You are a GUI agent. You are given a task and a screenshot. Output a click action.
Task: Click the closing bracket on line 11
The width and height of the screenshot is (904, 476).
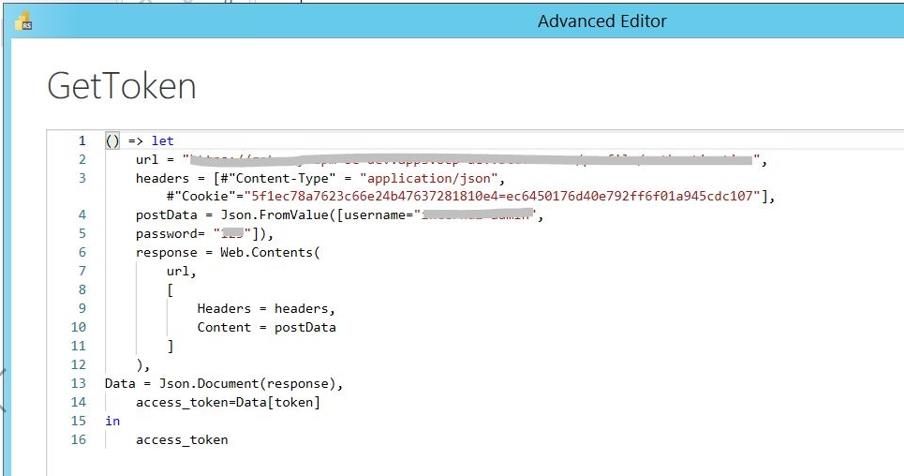170,346
